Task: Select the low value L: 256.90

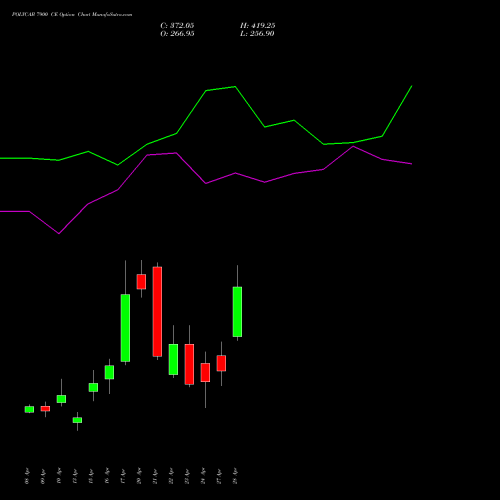Action: coord(257,34)
